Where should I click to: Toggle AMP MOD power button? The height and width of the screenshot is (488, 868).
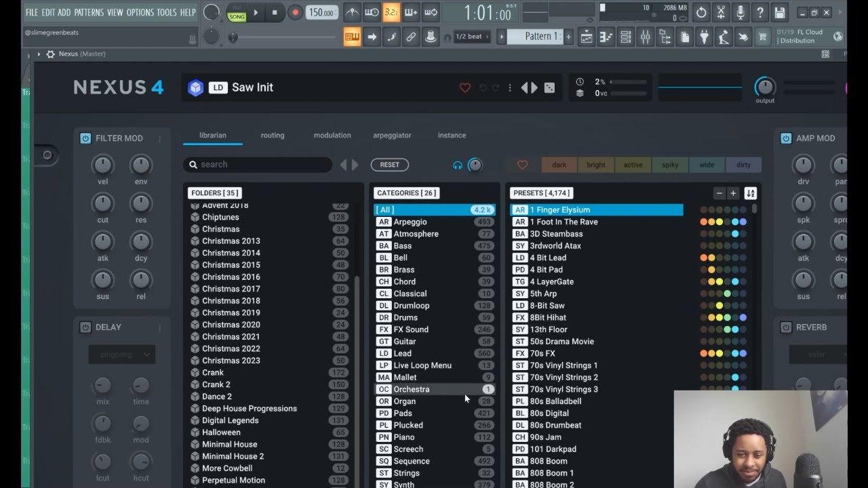pyautogui.click(x=786, y=138)
